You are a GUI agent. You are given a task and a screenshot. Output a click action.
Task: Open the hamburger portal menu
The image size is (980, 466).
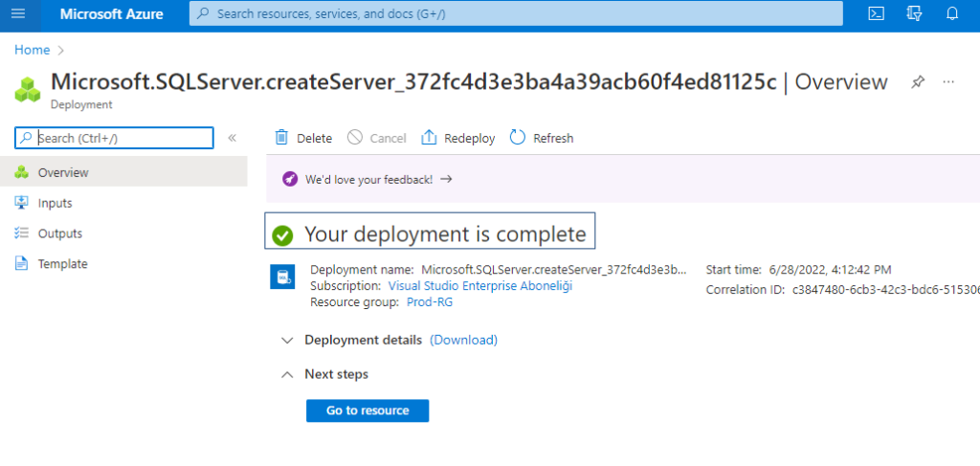coord(18,13)
